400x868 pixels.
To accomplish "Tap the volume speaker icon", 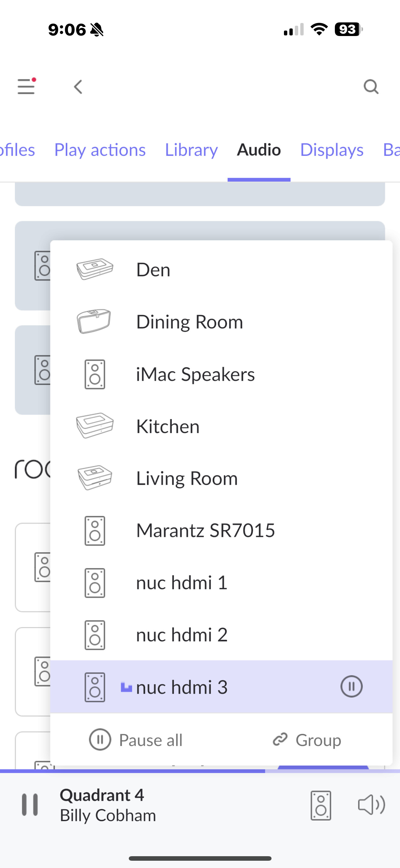I will tap(371, 805).
